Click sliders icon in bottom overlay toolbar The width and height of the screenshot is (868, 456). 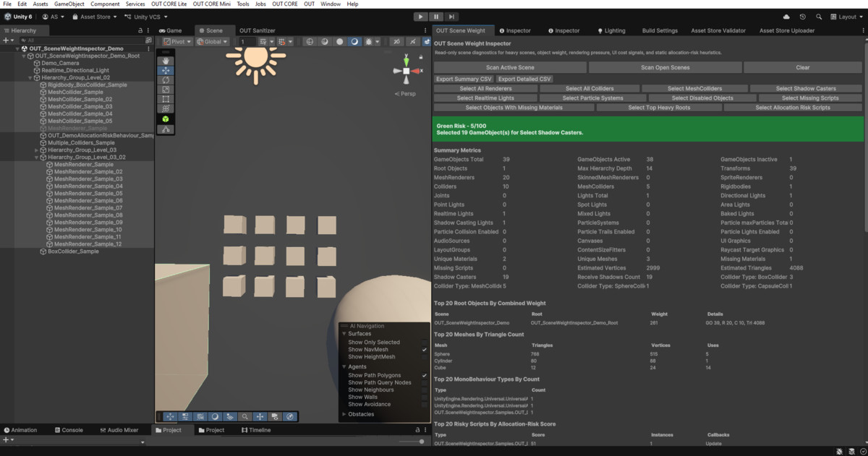point(185,417)
